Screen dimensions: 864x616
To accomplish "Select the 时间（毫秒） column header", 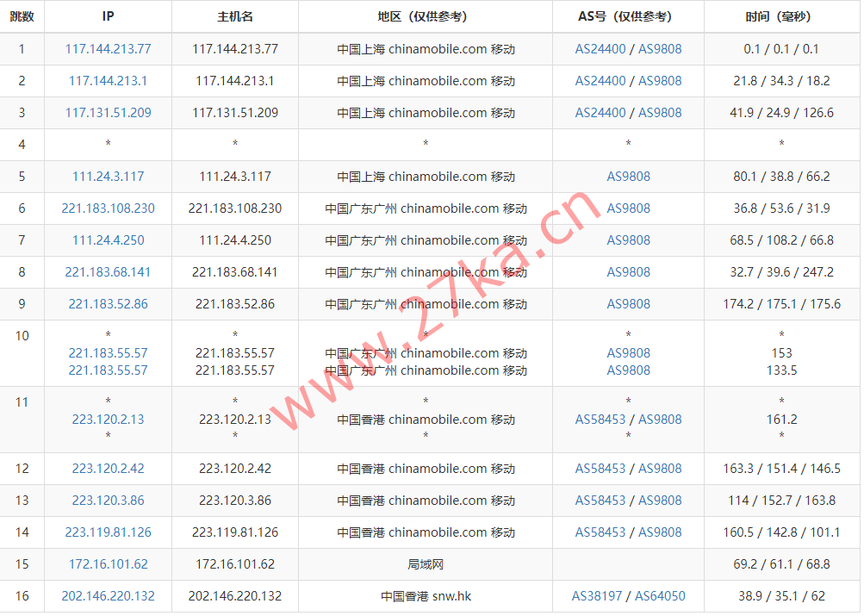I will pos(781,16).
